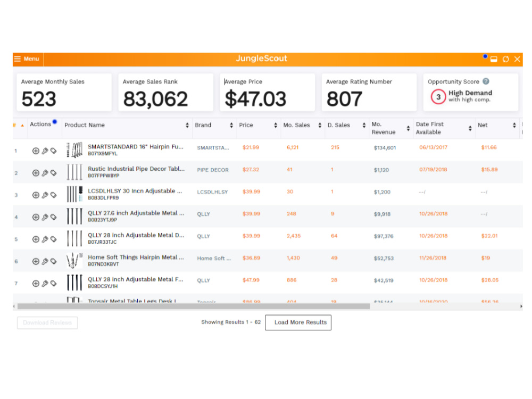The height and width of the screenshot is (399, 532).
Task: Click the Average Sales Rank 83,062 card
Action: tap(166, 92)
